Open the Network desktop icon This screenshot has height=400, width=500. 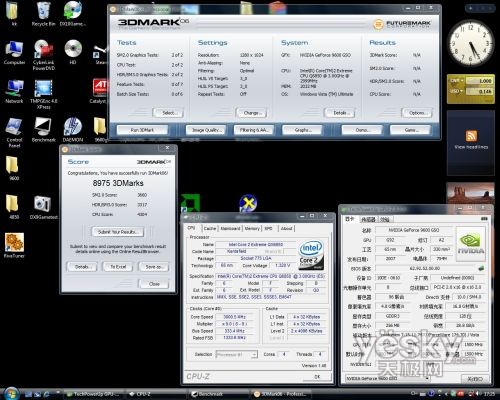coord(14,91)
